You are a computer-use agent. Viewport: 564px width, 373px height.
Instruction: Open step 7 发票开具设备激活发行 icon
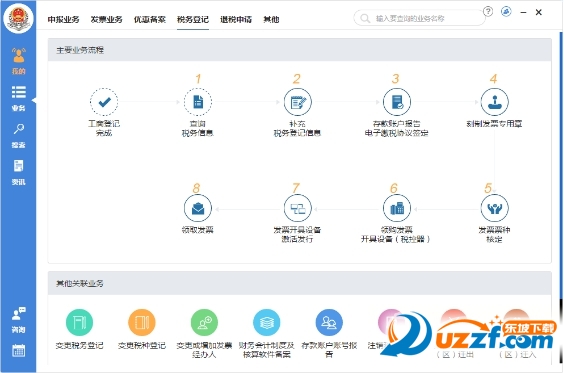(x=297, y=208)
